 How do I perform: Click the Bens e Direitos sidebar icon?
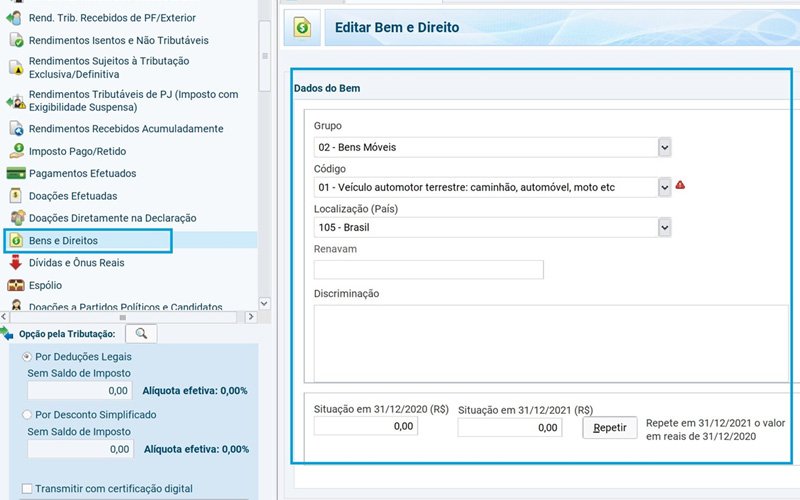[x=16, y=241]
